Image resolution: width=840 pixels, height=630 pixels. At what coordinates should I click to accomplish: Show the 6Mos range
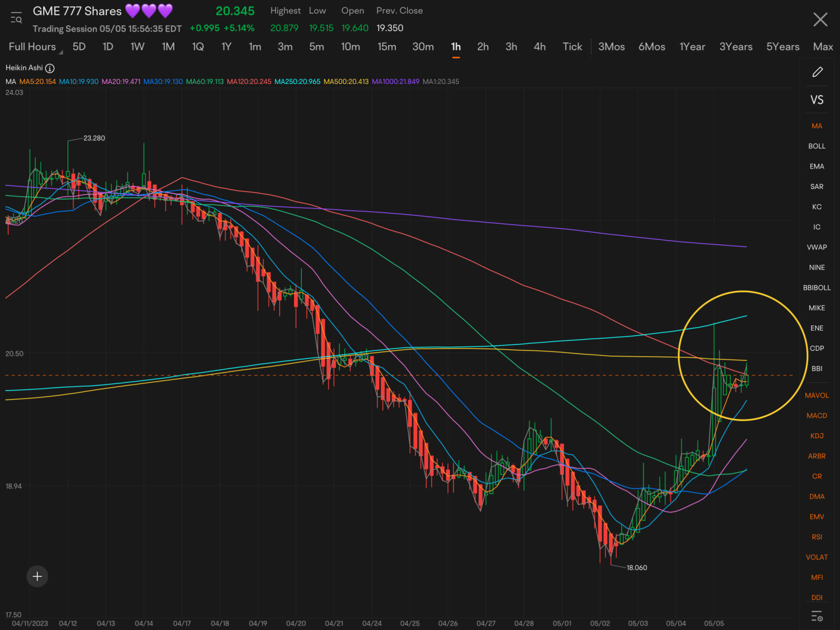(652, 47)
